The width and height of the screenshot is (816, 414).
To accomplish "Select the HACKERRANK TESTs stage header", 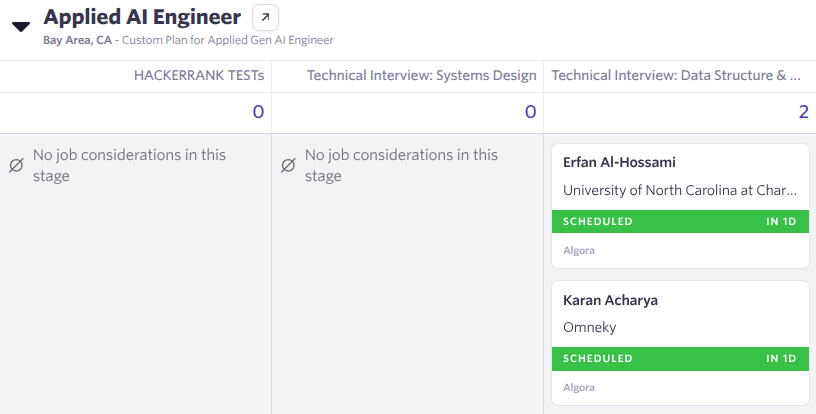I will point(199,75).
